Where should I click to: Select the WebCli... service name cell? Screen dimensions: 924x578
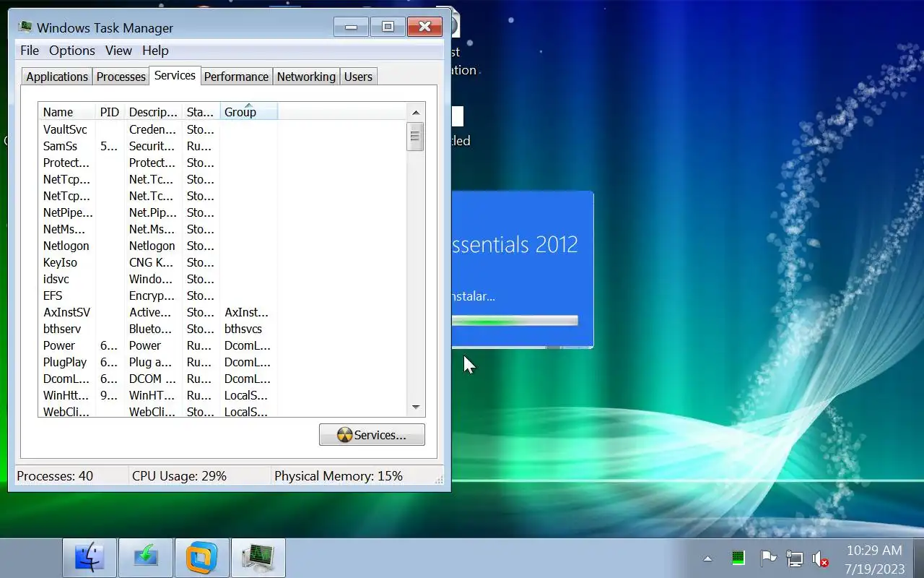click(66, 412)
